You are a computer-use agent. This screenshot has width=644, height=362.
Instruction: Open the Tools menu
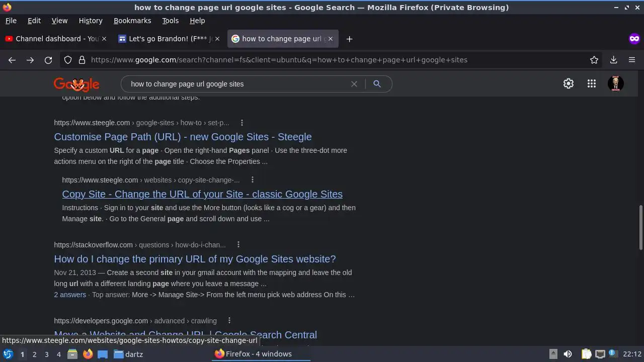(170, 21)
